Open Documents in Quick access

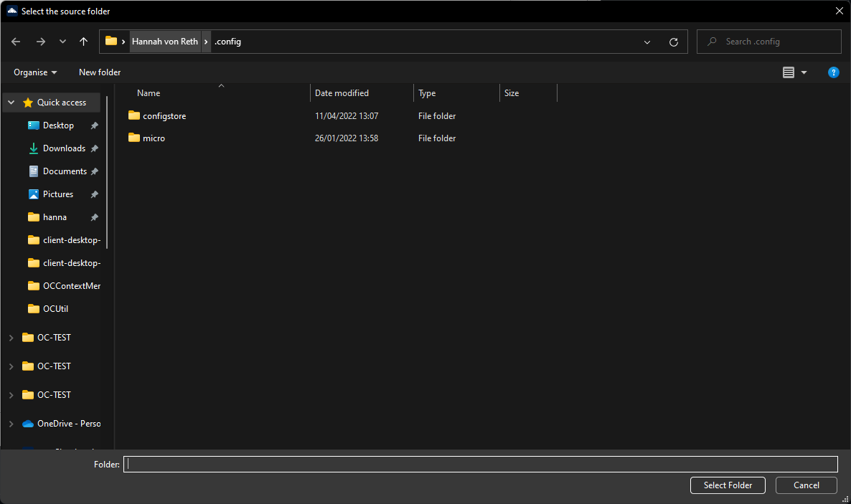[65, 171]
